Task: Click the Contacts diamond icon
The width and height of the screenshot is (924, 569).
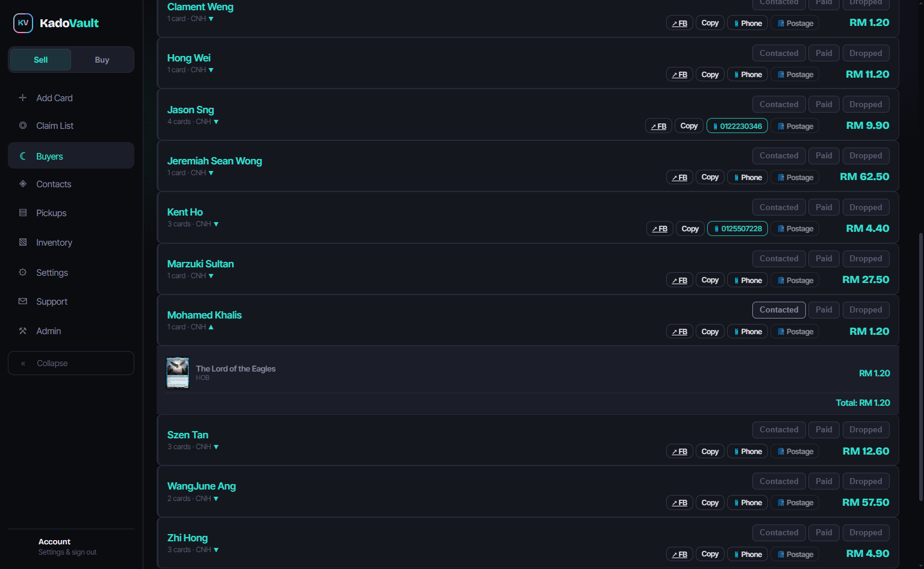Action: click(x=23, y=184)
